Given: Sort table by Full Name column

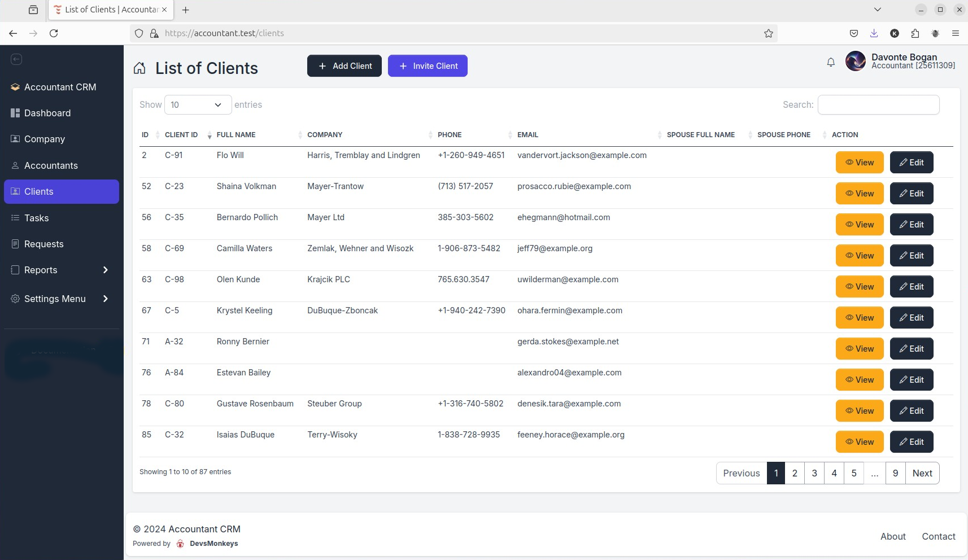Looking at the screenshot, I should 236,135.
